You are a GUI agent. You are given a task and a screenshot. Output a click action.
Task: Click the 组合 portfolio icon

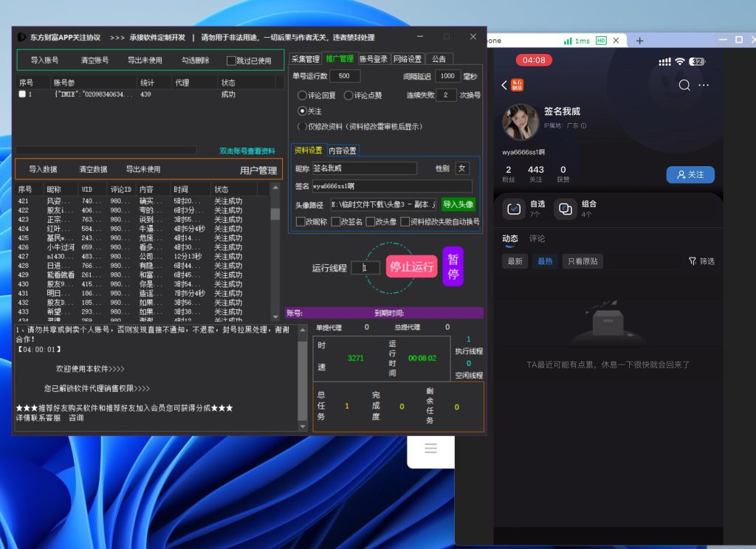click(x=566, y=209)
